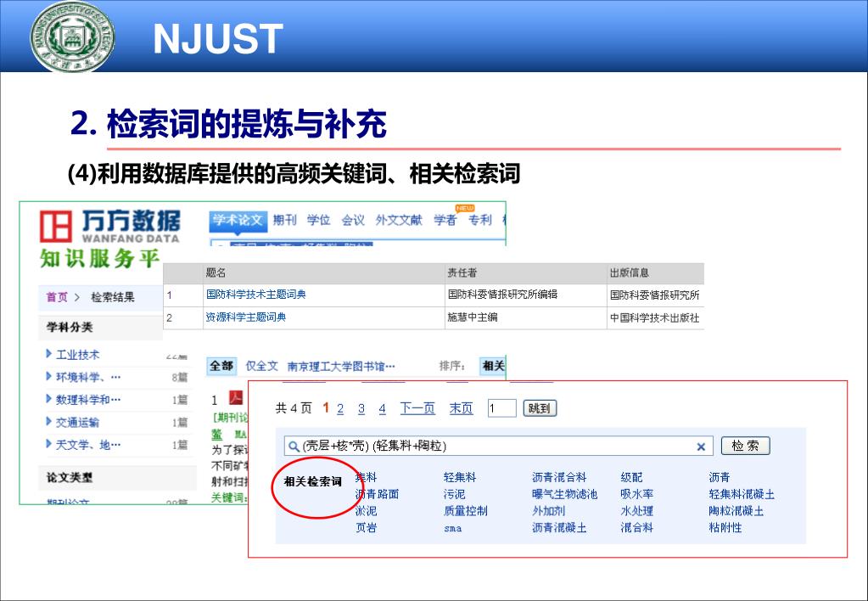This screenshot has width=868, height=601.
Task: Open 国防科学技术主题词典 title link
Action: (x=255, y=295)
